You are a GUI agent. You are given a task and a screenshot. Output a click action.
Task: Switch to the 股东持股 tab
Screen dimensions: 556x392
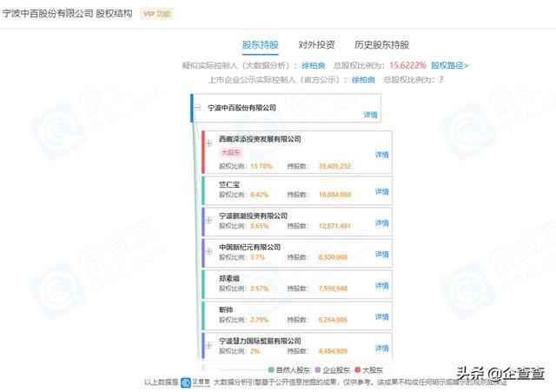point(261,44)
